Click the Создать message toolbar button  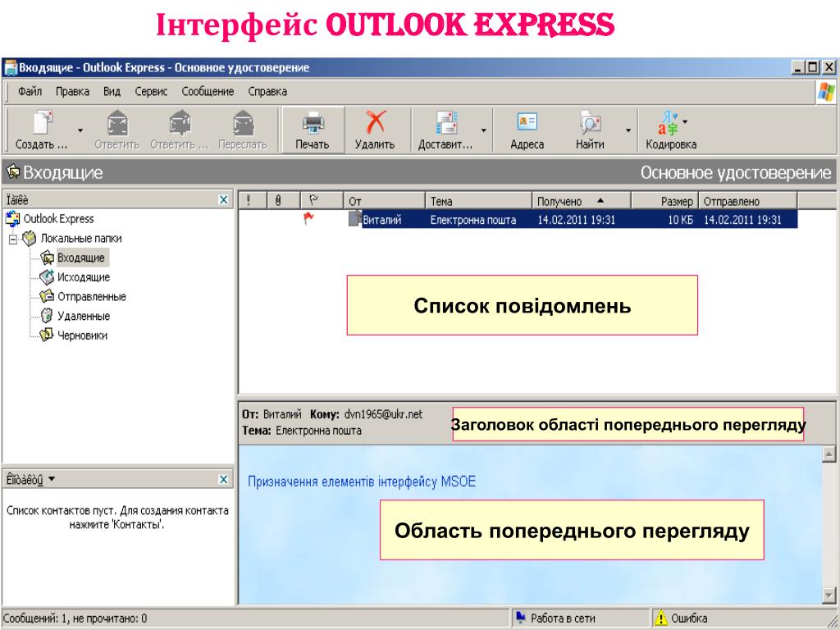(42, 130)
